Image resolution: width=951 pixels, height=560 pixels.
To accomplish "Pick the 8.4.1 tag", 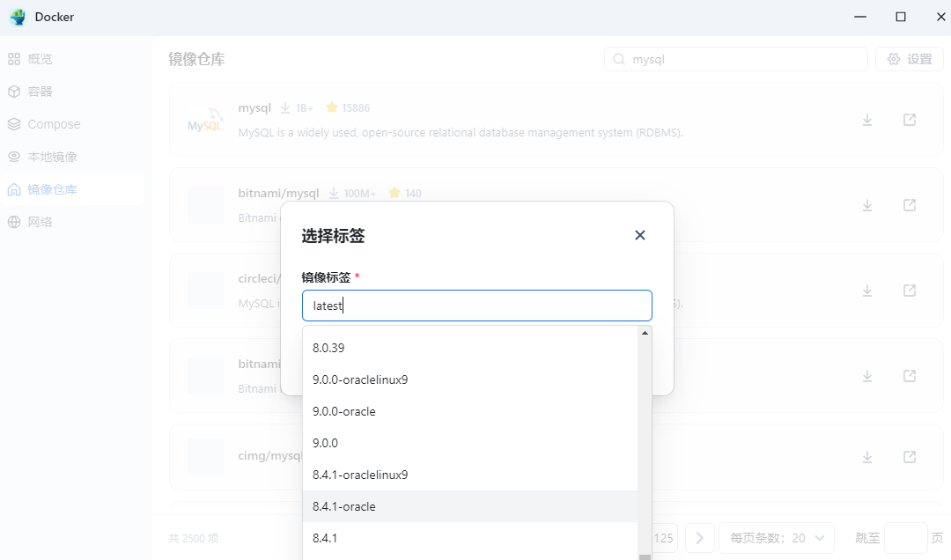I will tap(470, 538).
